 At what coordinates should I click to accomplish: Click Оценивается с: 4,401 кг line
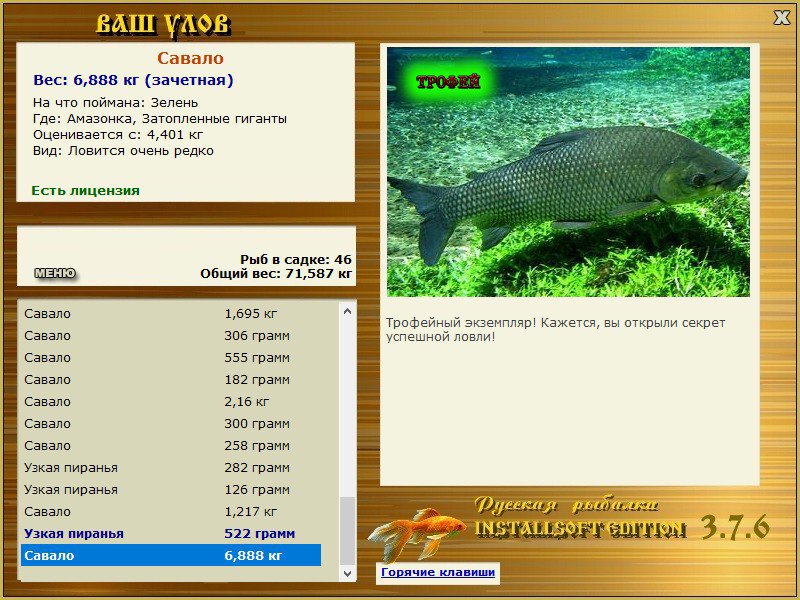pos(118,135)
